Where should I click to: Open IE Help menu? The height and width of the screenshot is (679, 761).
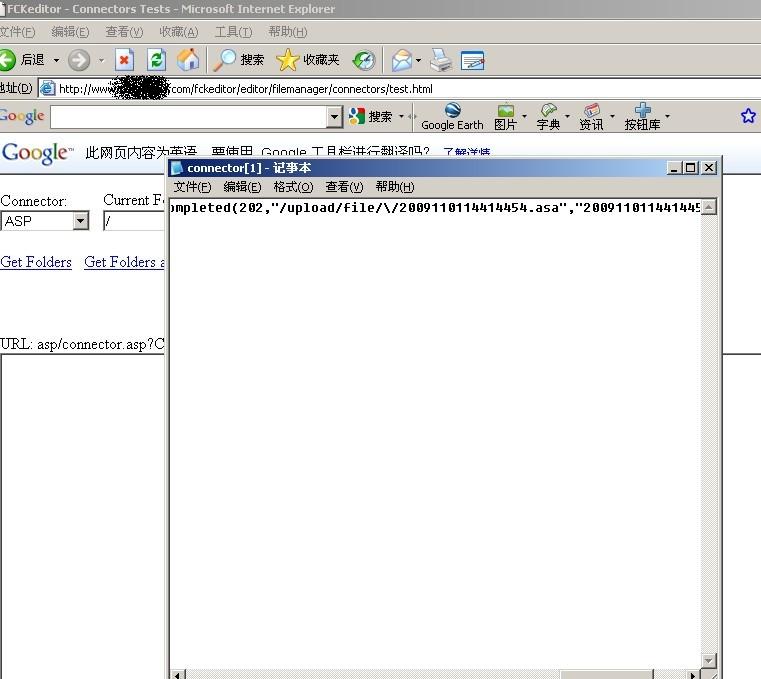288,32
